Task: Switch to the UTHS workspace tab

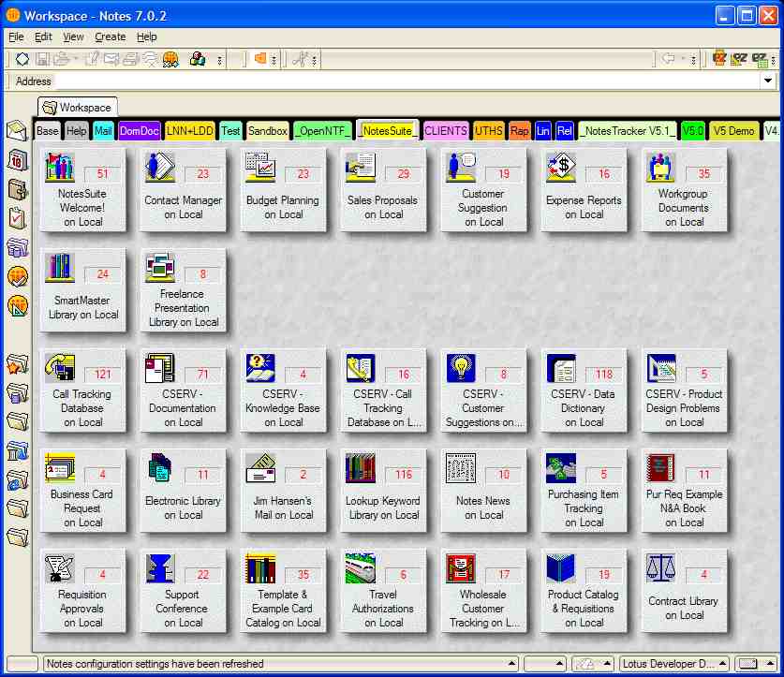Action: pos(489,131)
